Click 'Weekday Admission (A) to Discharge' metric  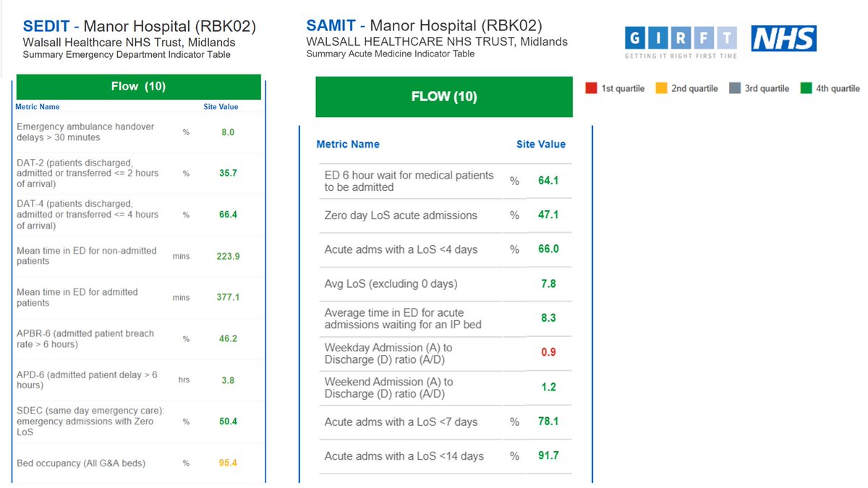pyautogui.click(x=388, y=354)
